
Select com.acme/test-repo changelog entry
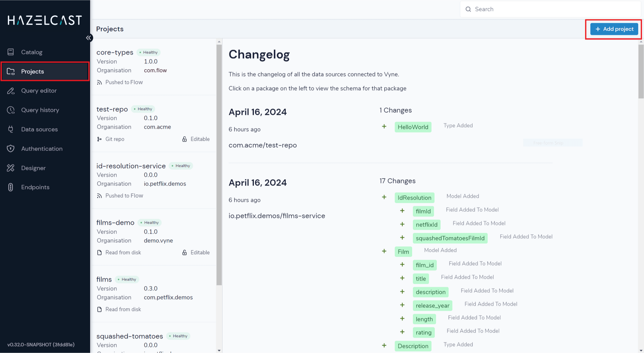[x=263, y=145]
